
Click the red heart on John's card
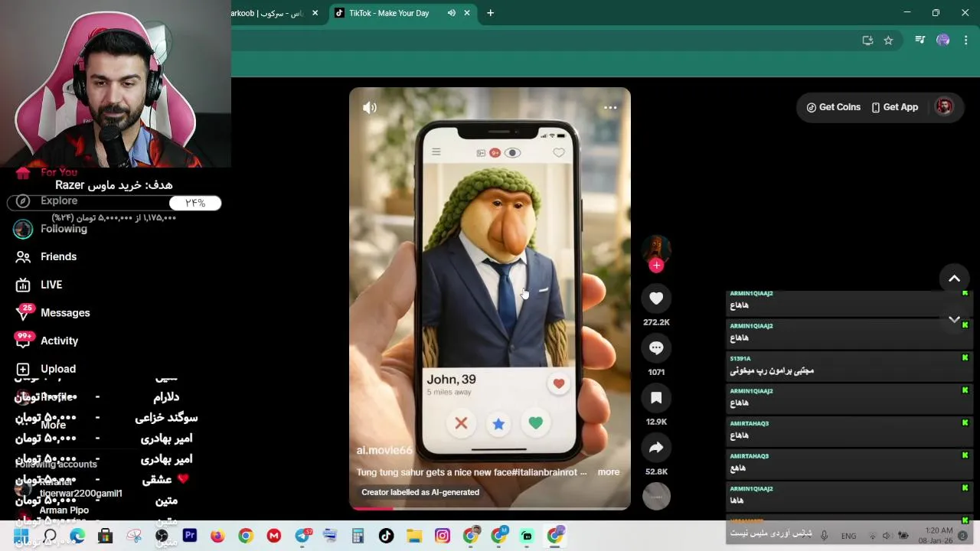(x=559, y=384)
